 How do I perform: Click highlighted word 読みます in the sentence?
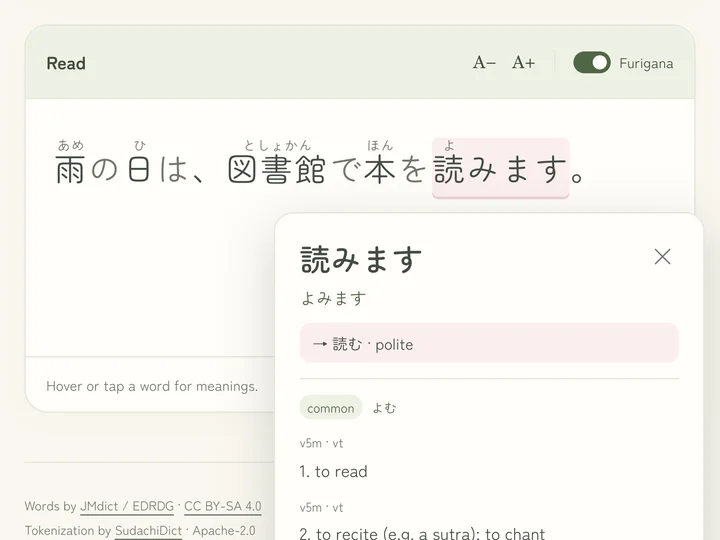(x=501, y=169)
